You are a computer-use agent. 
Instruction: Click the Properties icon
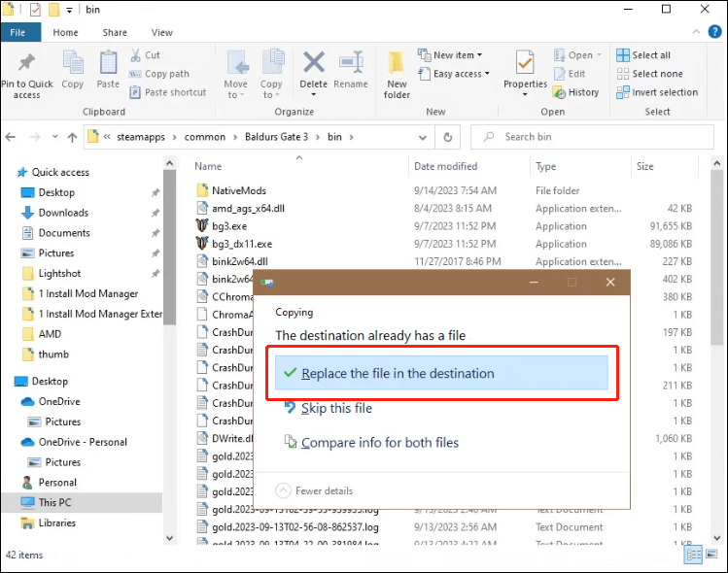coord(525,73)
